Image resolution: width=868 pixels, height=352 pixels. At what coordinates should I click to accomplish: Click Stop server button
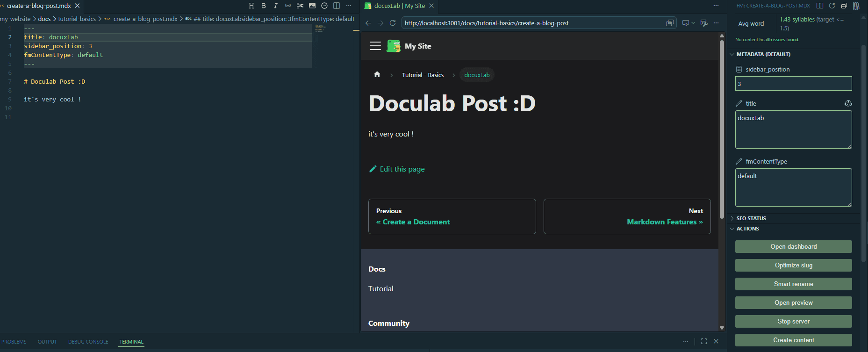point(794,321)
